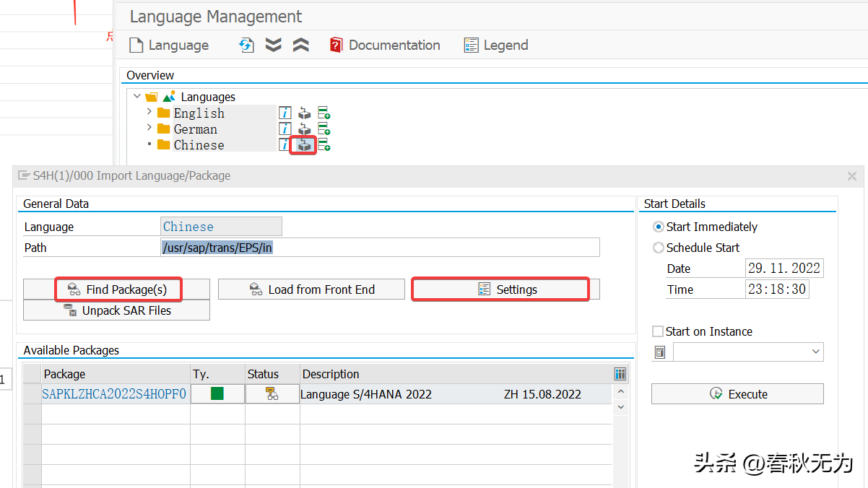
Task: Select the Start Immediately radio button
Action: pyautogui.click(x=659, y=226)
